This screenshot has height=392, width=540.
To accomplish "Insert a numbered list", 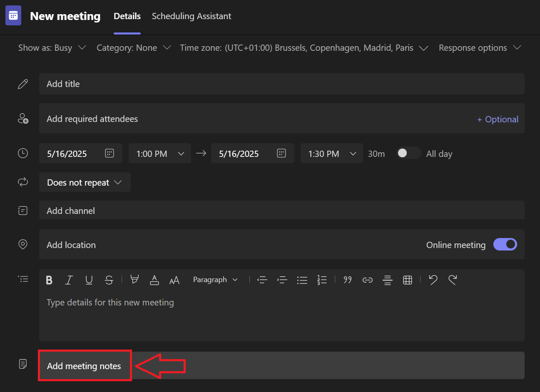I will pyautogui.click(x=322, y=280).
